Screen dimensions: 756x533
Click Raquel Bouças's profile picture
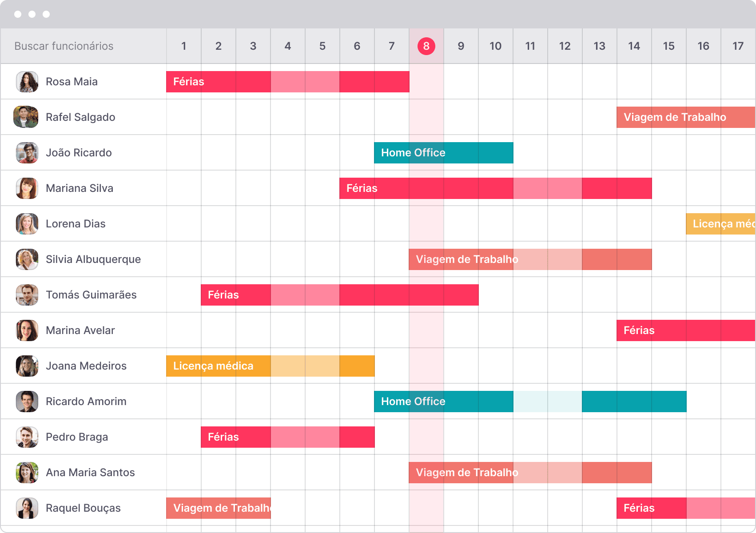[x=27, y=508]
